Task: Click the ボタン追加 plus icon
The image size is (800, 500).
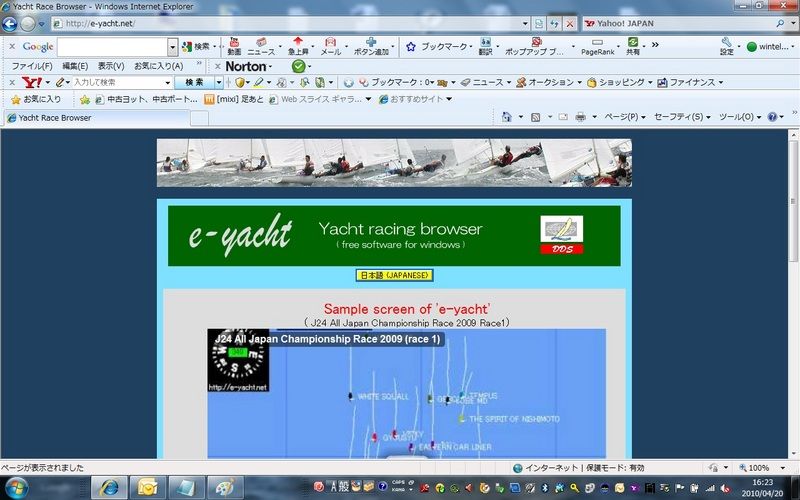Action: pos(371,46)
